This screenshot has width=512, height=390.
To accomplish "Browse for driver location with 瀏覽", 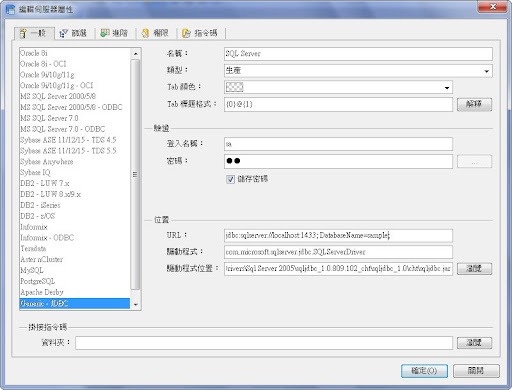I will tap(474, 269).
